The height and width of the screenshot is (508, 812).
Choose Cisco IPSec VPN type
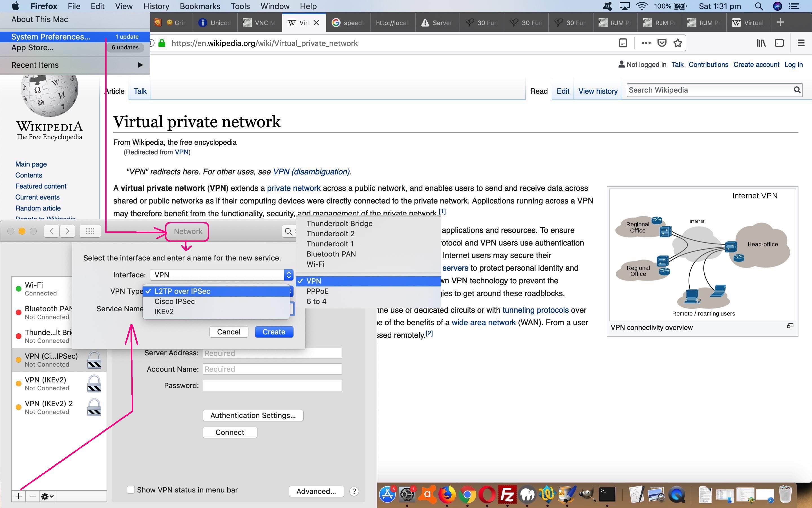tap(216, 301)
